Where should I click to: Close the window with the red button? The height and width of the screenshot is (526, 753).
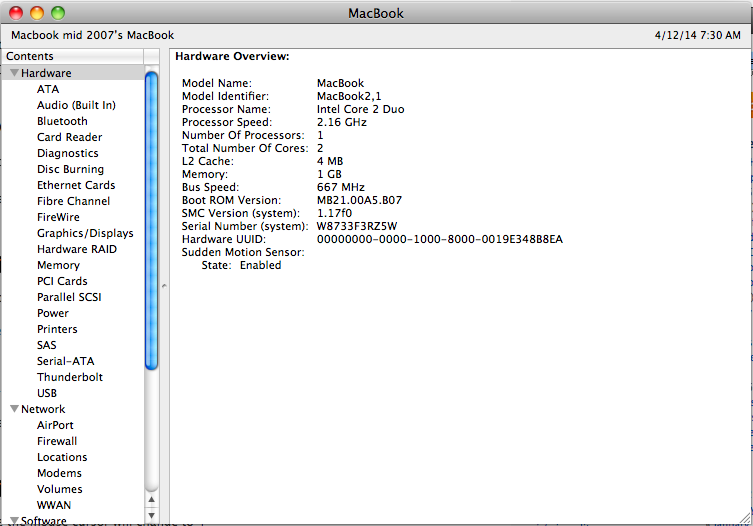pos(16,13)
